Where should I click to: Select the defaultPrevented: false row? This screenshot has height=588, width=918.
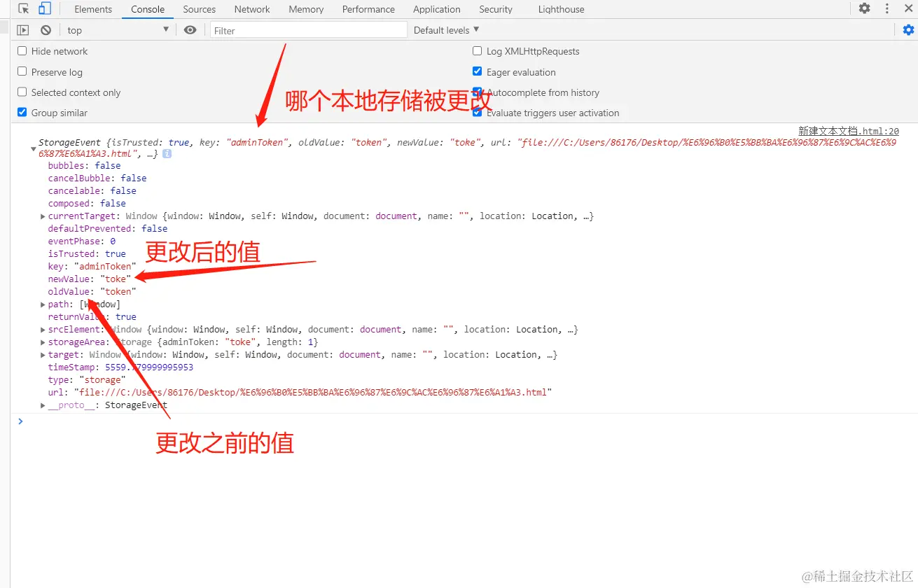click(x=108, y=229)
